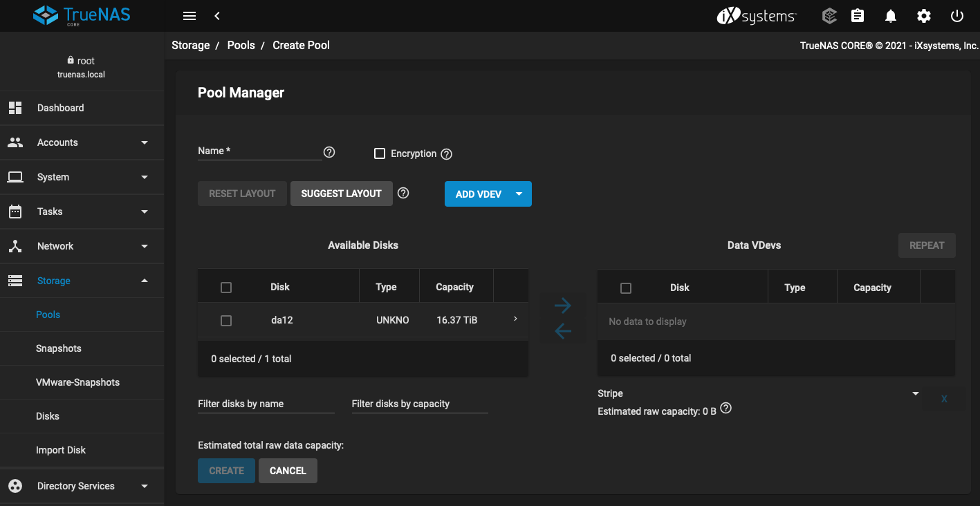
Task: Click the Create Pool breadcrumb
Action: point(302,45)
